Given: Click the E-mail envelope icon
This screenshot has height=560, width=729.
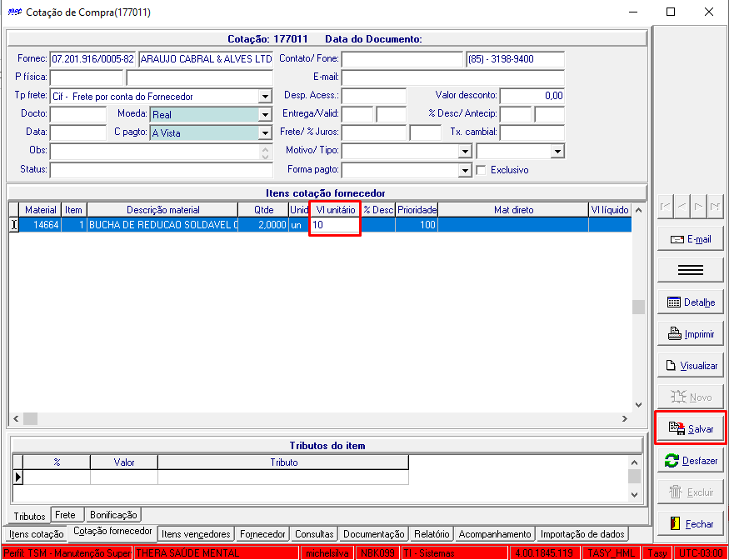Looking at the screenshot, I should pos(677,239).
